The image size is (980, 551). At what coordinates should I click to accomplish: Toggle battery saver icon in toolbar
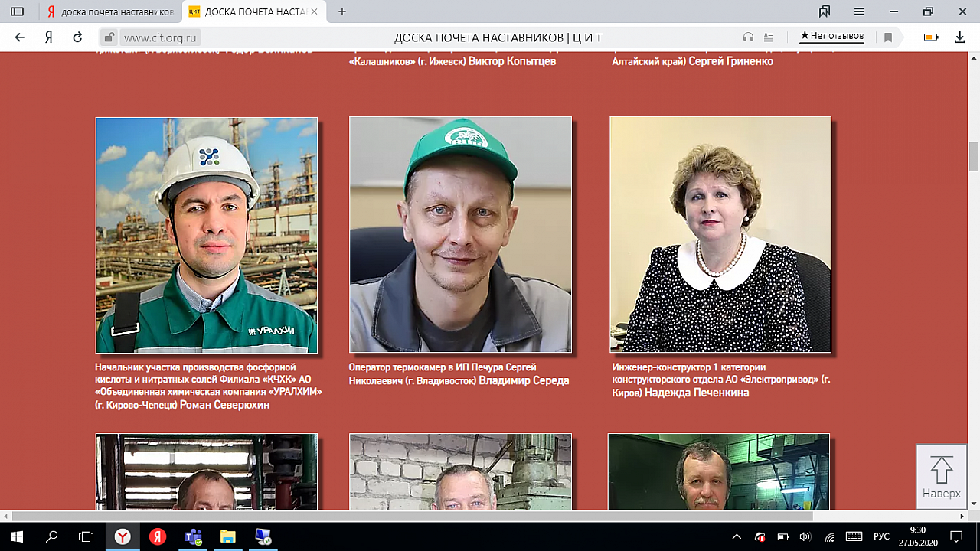(930, 37)
